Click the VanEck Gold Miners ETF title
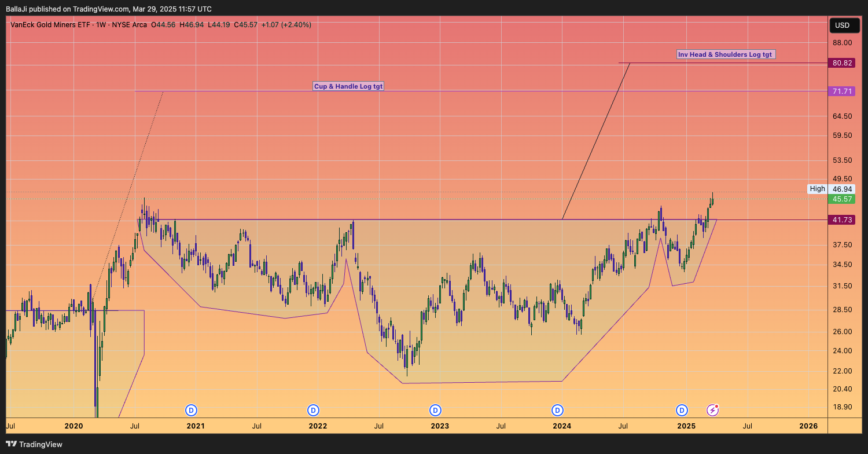 pos(51,25)
